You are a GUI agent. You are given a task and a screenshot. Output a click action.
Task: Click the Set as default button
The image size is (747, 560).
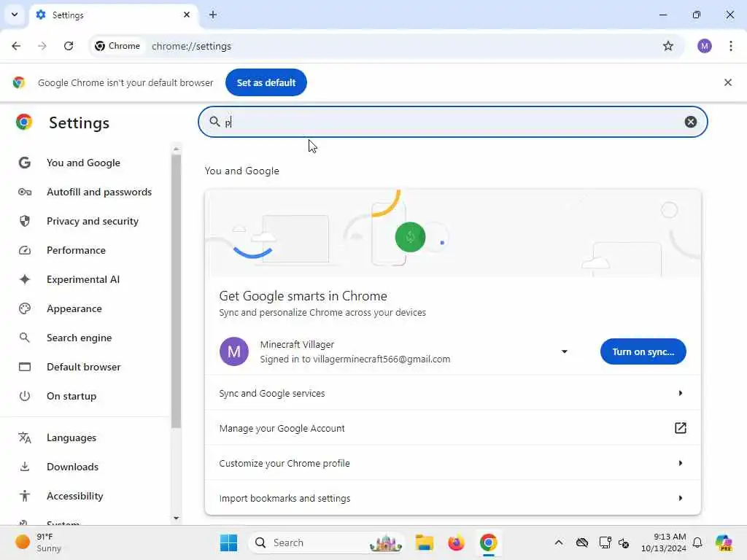[266, 82]
